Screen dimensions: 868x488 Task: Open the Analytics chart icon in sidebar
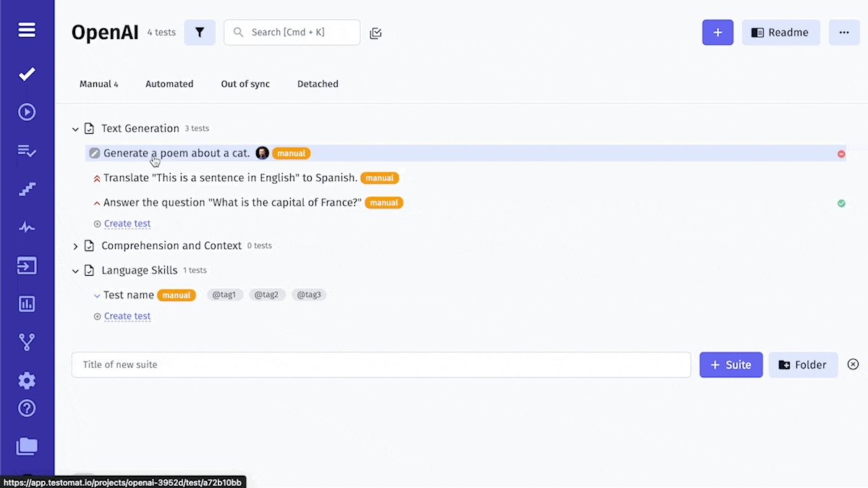pos(27,303)
